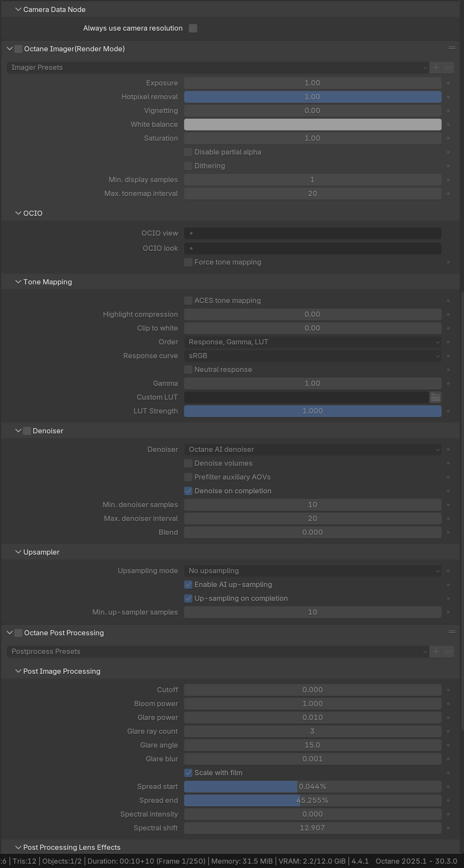Click the Custom LUT folder browse icon
The image size is (464, 868).
pos(436,397)
